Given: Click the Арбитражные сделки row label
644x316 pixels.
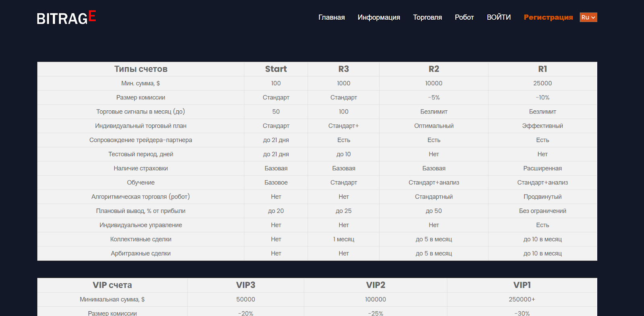Looking at the screenshot, I should coord(141,253).
